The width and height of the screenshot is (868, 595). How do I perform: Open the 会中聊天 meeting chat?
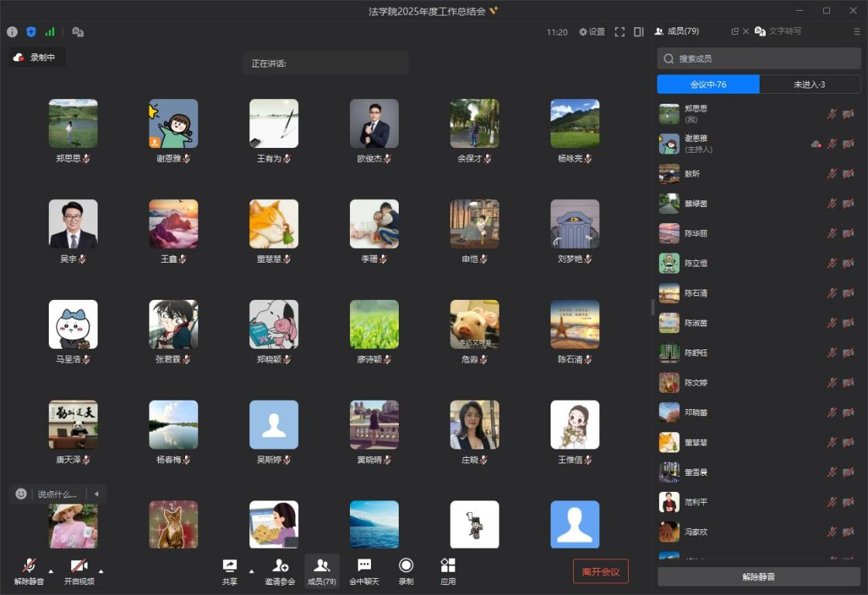coord(364,566)
